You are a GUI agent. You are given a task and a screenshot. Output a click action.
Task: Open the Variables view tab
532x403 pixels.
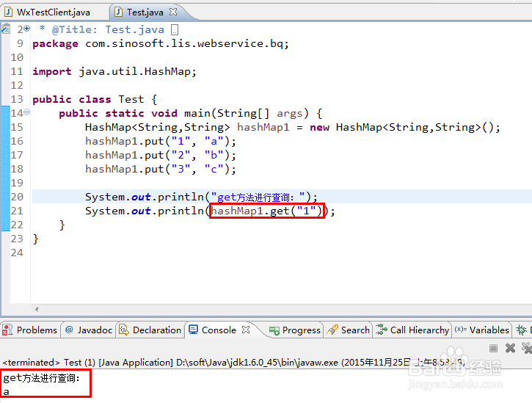point(482,330)
